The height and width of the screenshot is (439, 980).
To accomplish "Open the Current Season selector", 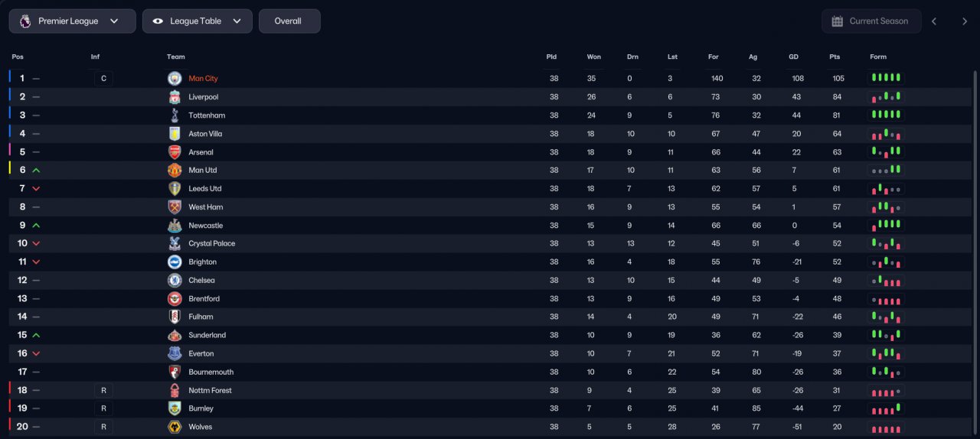I will click(871, 21).
